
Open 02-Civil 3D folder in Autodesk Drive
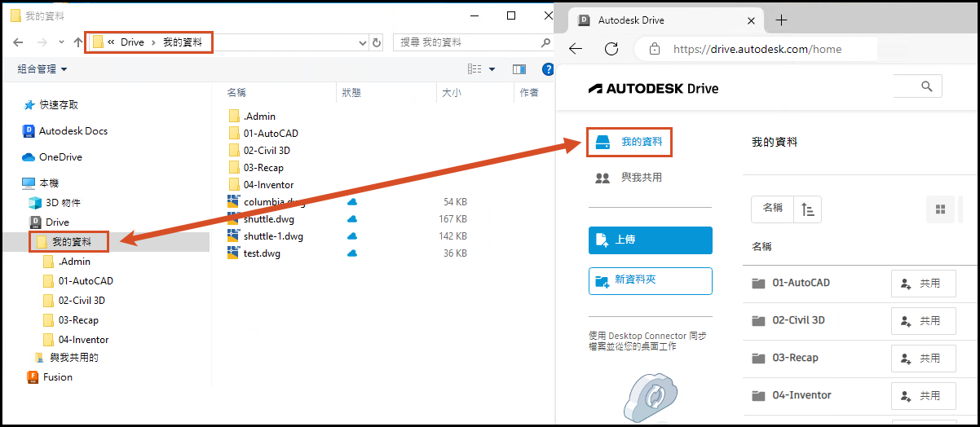point(788,320)
